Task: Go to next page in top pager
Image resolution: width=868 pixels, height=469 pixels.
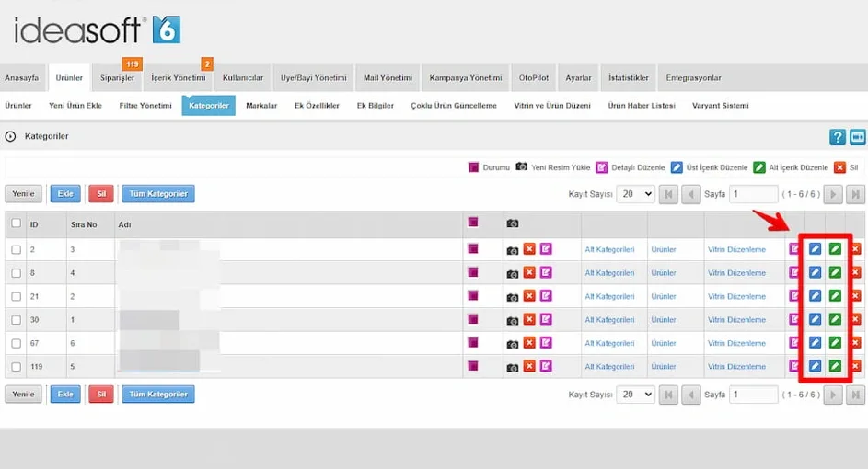Action: [833, 194]
